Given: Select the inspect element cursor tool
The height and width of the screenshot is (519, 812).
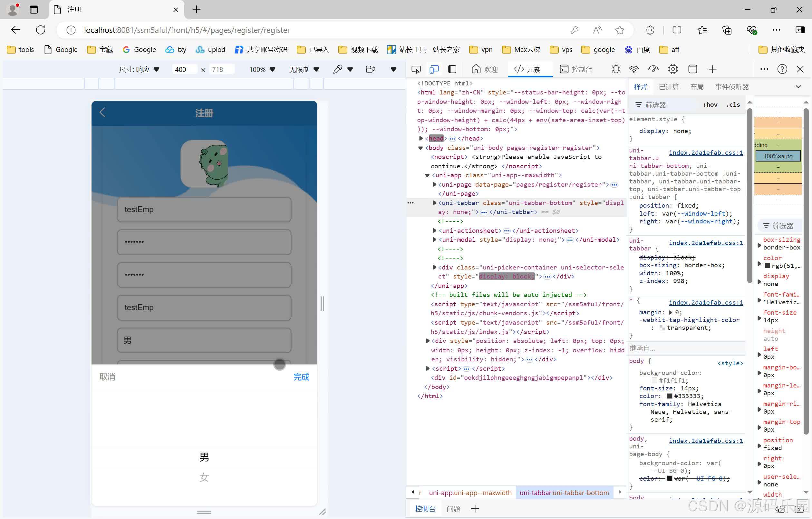Looking at the screenshot, I should click(416, 69).
